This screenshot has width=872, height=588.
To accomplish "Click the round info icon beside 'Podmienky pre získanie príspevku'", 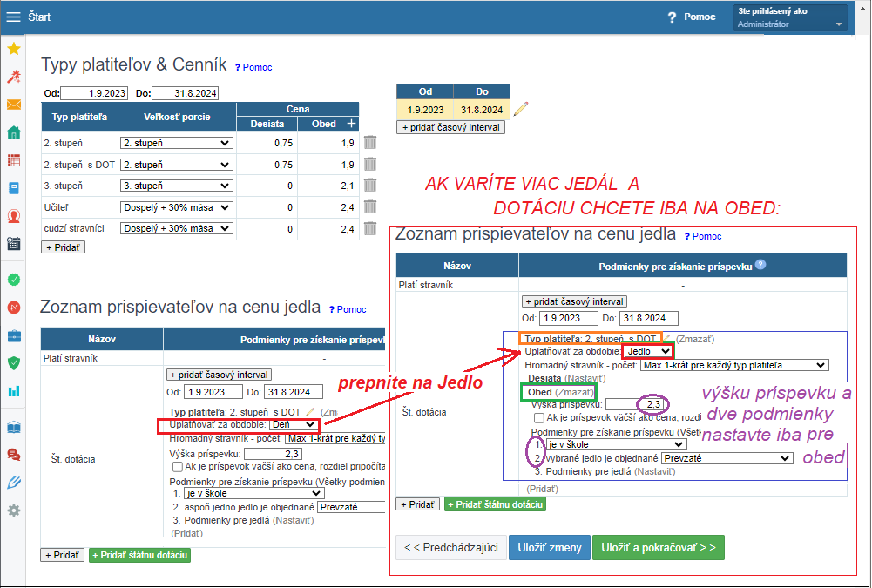I will (x=760, y=265).
